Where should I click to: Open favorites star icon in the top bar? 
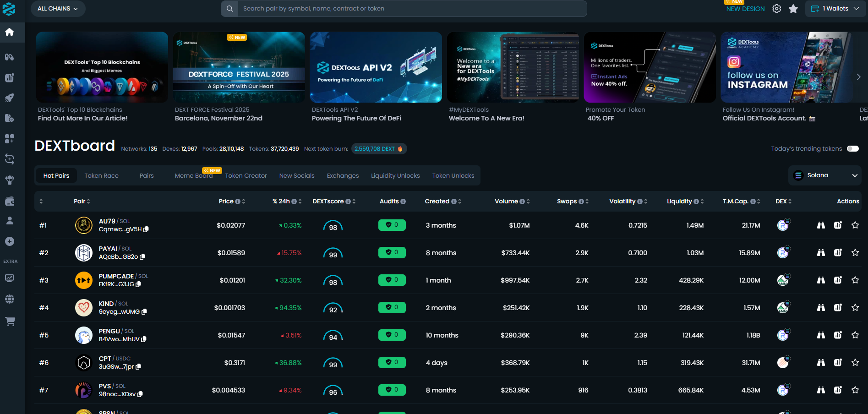click(x=793, y=9)
